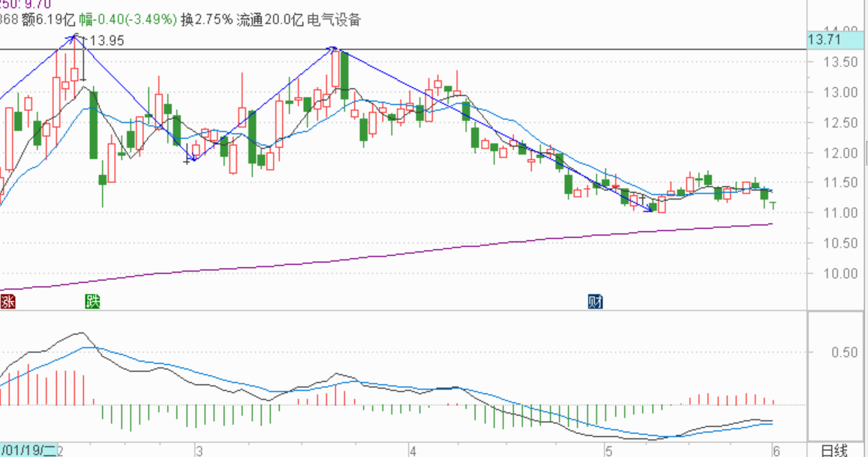Image resolution: width=868 pixels, height=457 pixels.
Task: Click the 日线 period selector
Action: (833, 450)
